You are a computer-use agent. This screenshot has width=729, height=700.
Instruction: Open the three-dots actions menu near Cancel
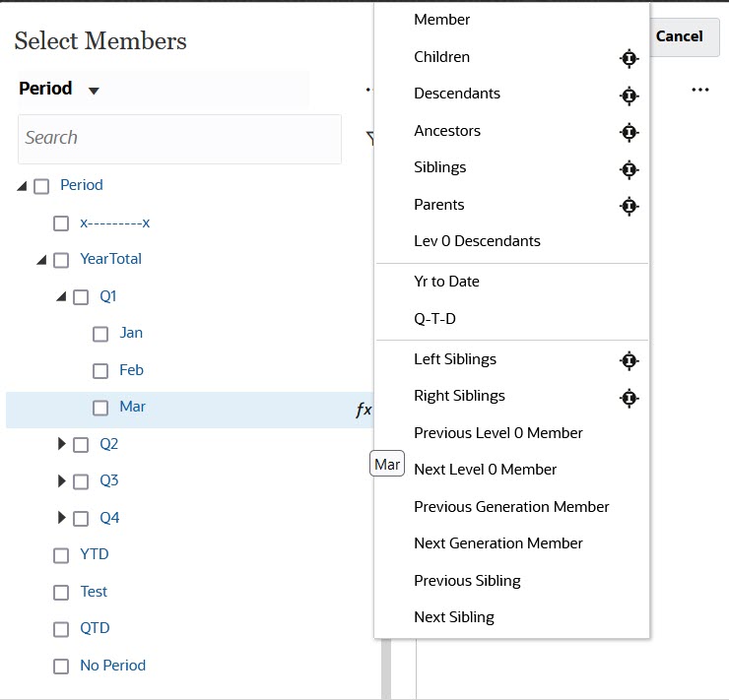click(x=700, y=90)
